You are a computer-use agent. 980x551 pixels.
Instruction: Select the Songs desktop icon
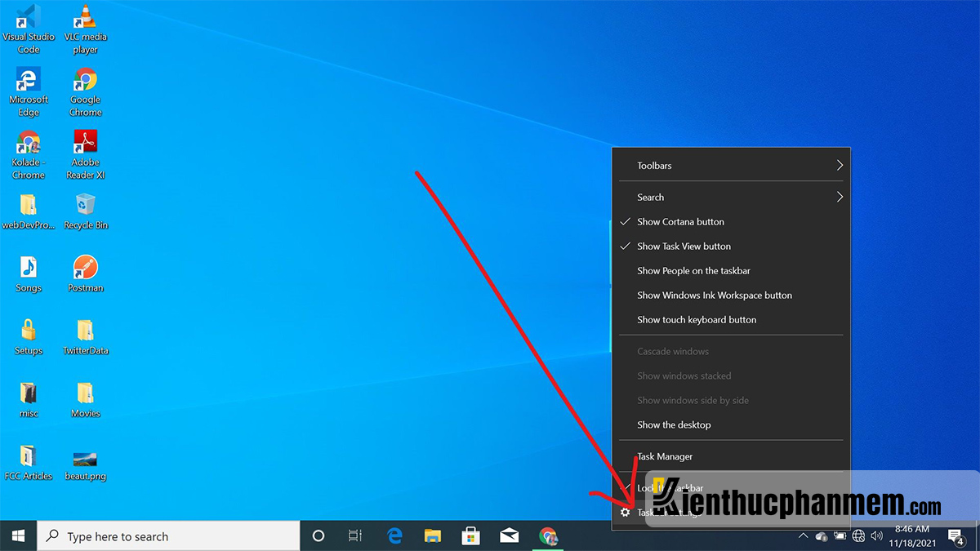29,274
